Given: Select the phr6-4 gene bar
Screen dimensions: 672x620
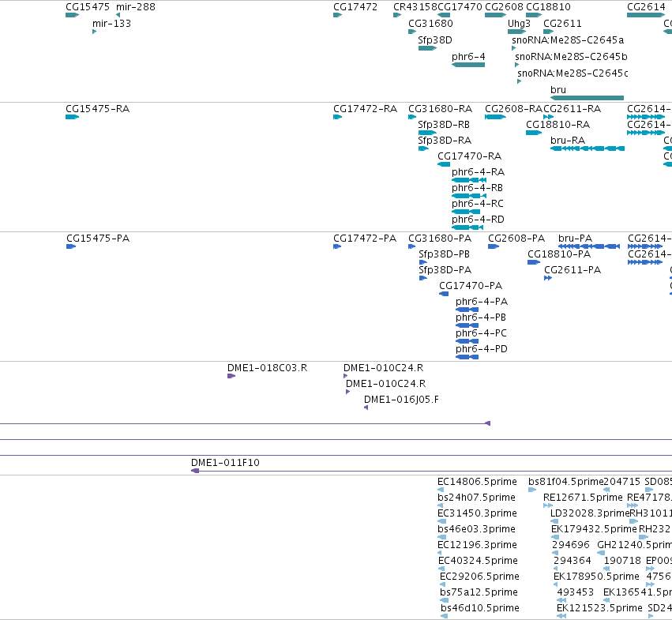Looking at the screenshot, I should pyautogui.click(x=468, y=65).
